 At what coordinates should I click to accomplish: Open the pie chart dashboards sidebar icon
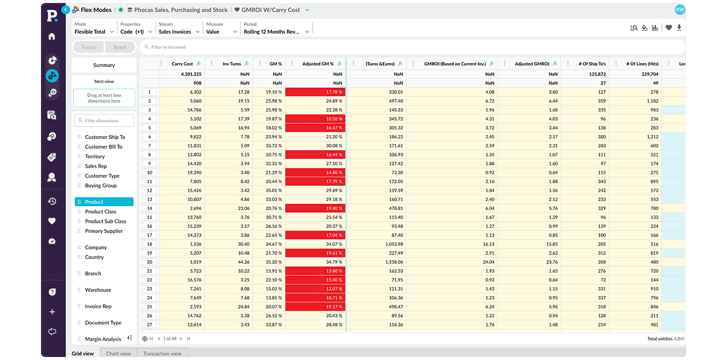tap(52, 60)
